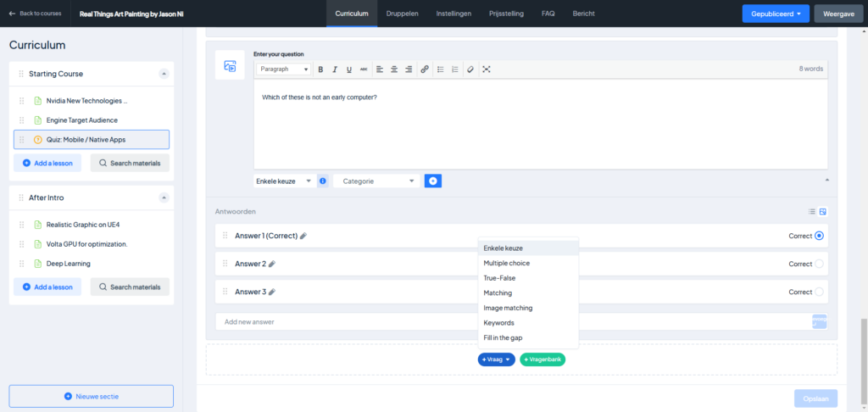Collapse the After Intro section

click(x=164, y=198)
